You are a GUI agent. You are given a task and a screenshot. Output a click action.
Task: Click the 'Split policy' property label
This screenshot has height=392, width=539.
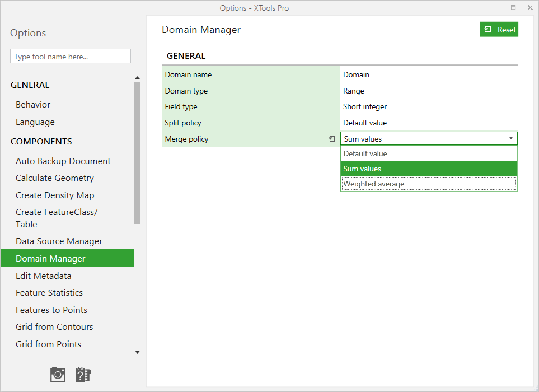point(183,123)
